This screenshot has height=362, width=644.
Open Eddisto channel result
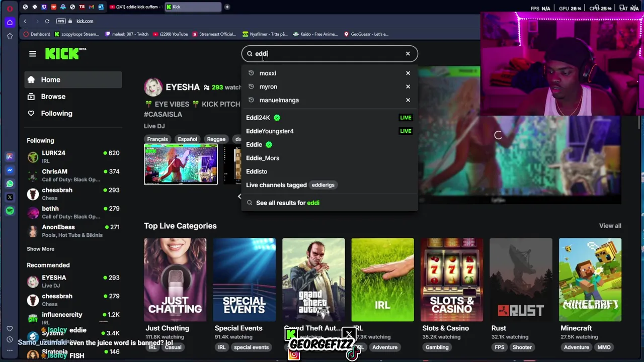click(x=329, y=171)
